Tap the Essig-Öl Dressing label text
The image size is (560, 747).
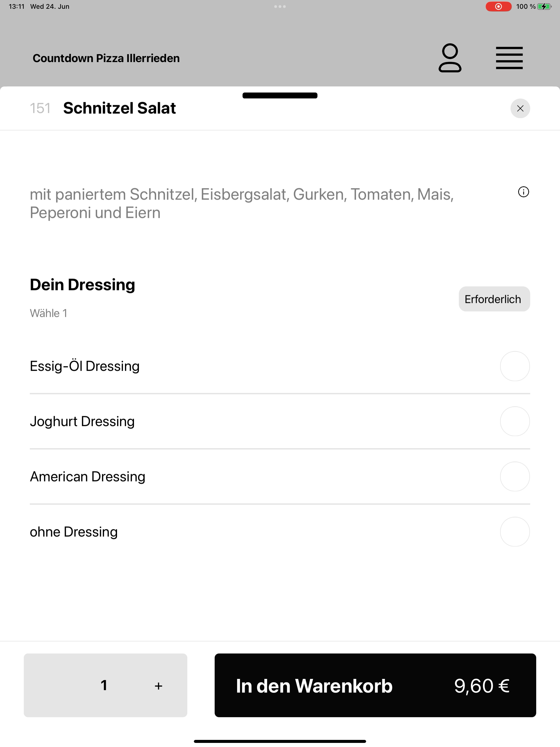point(84,366)
